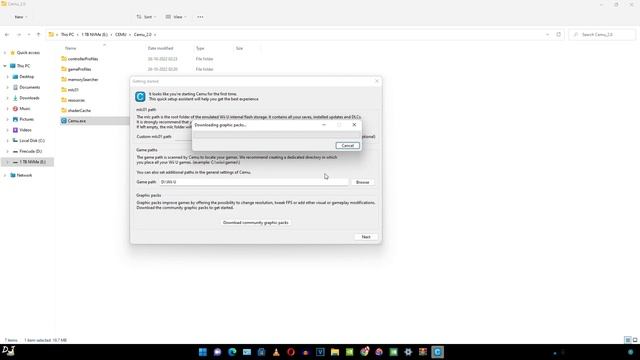The height and width of the screenshot is (360, 640).
Task: Switch to Cemu in the taskbar
Action: click(x=437, y=352)
